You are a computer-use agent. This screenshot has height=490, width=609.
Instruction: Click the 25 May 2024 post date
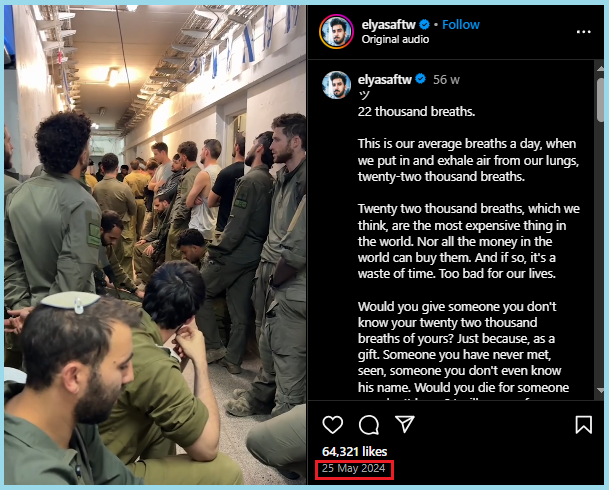point(353,468)
